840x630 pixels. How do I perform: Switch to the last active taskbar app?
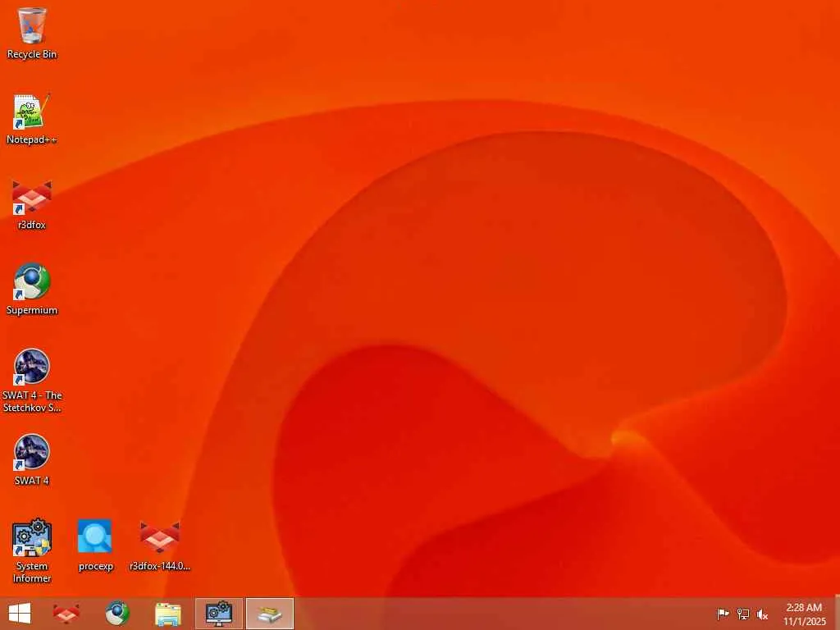tap(269, 614)
